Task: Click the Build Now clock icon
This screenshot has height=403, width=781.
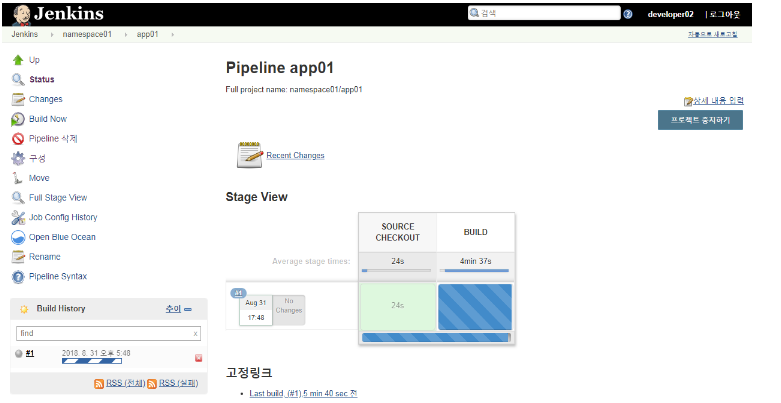Action: click(x=18, y=119)
